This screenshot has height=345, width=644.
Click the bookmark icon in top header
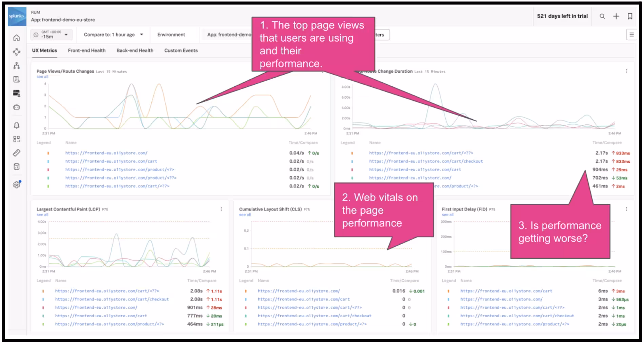click(x=630, y=16)
